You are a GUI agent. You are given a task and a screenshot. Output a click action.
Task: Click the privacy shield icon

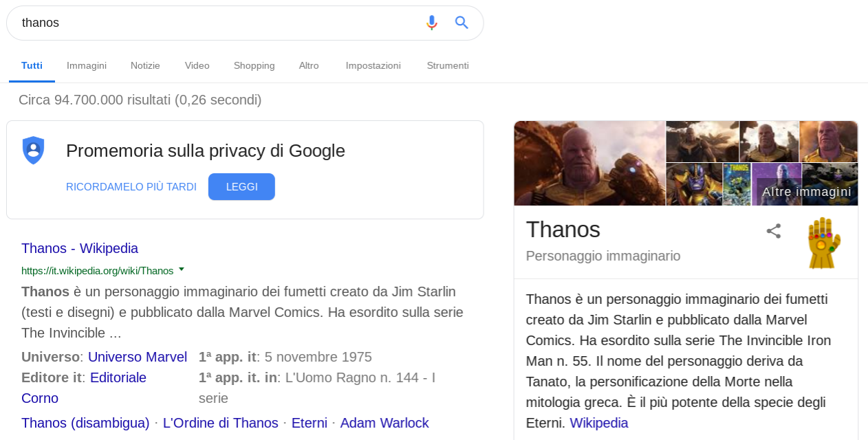pos(33,150)
